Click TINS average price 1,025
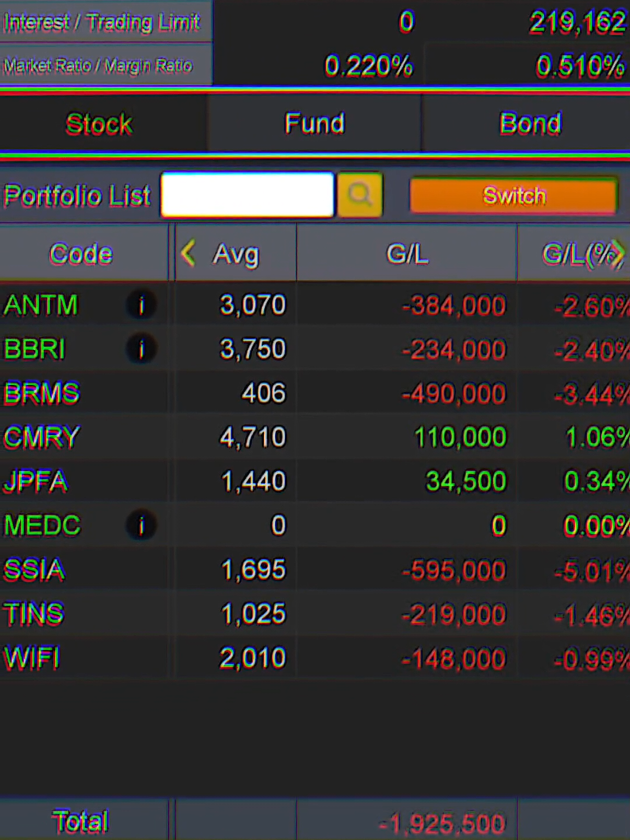 point(253,614)
